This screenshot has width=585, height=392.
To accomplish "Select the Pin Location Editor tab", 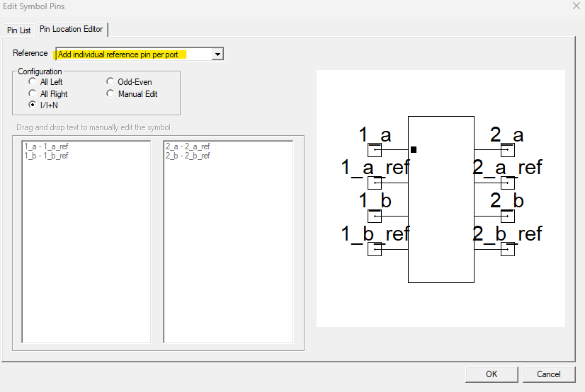I will [72, 30].
